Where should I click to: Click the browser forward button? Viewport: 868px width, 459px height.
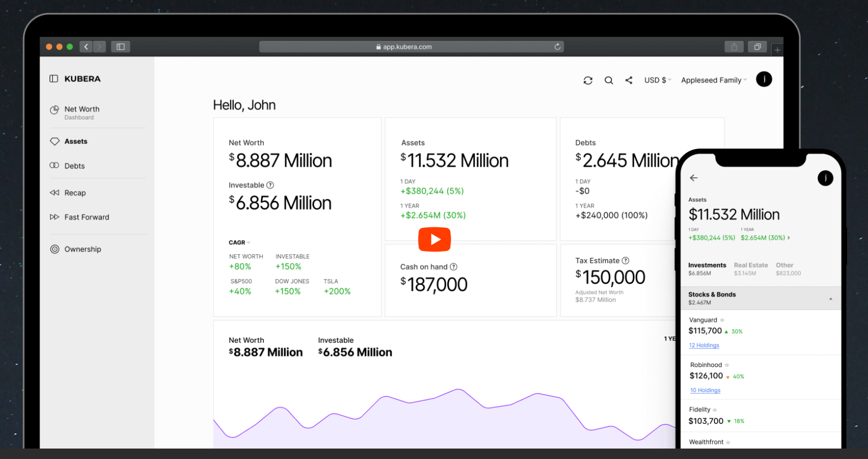(x=100, y=47)
